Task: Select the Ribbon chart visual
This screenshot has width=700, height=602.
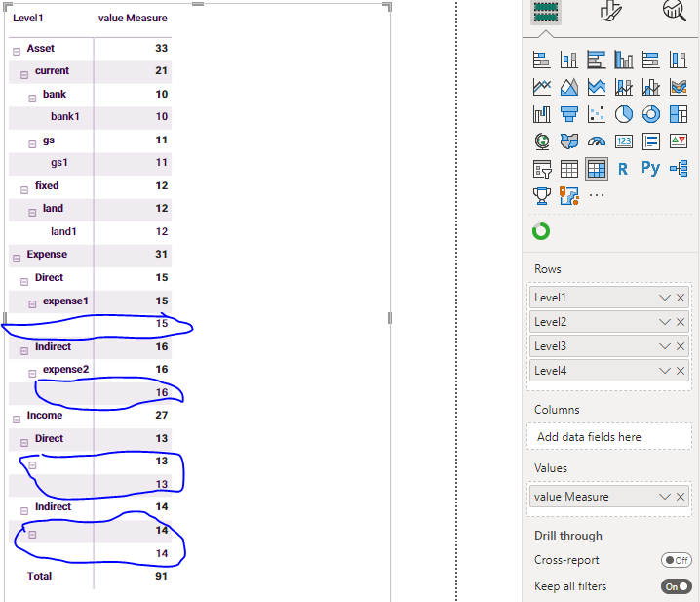Action: (x=679, y=87)
